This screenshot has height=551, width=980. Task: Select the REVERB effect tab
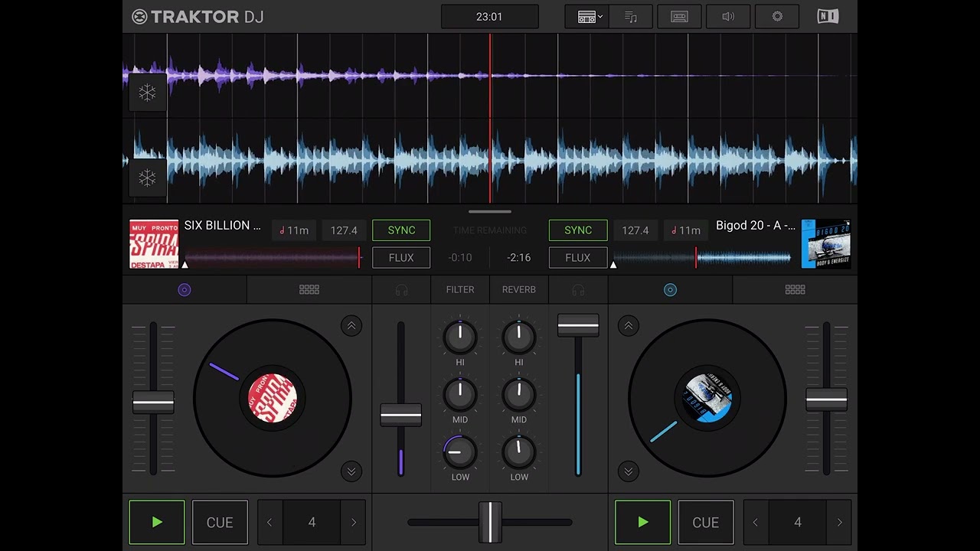[519, 289]
